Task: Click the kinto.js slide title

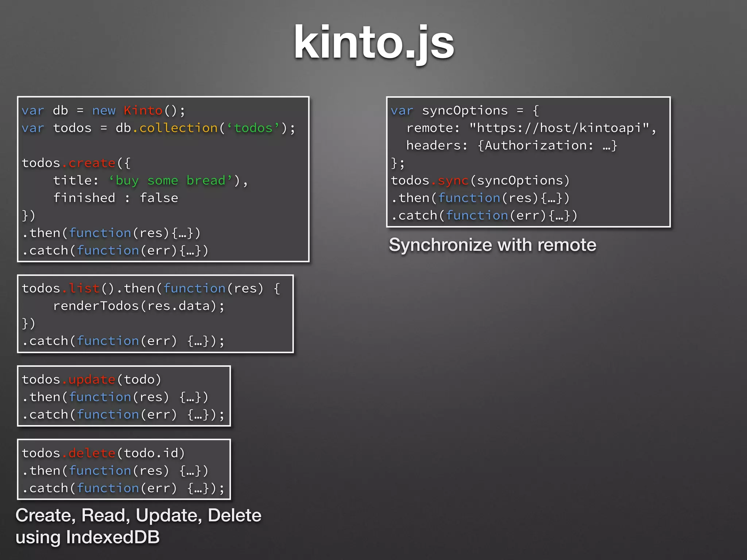Action: 374,44
